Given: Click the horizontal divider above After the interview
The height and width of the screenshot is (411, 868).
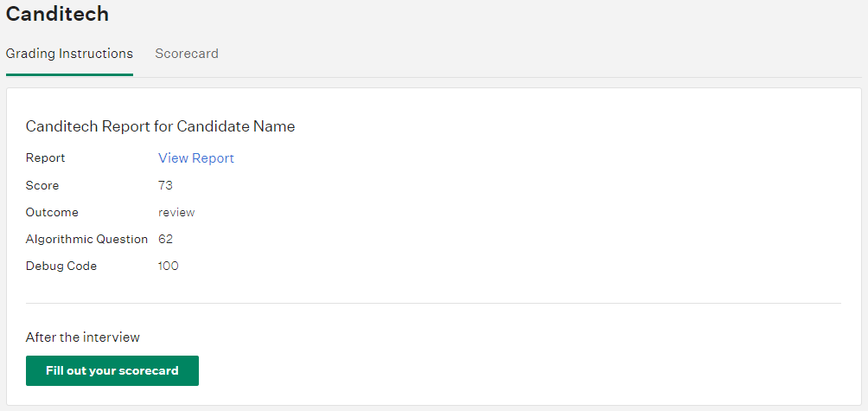Looking at the screenshot, I should coord(433,303).
